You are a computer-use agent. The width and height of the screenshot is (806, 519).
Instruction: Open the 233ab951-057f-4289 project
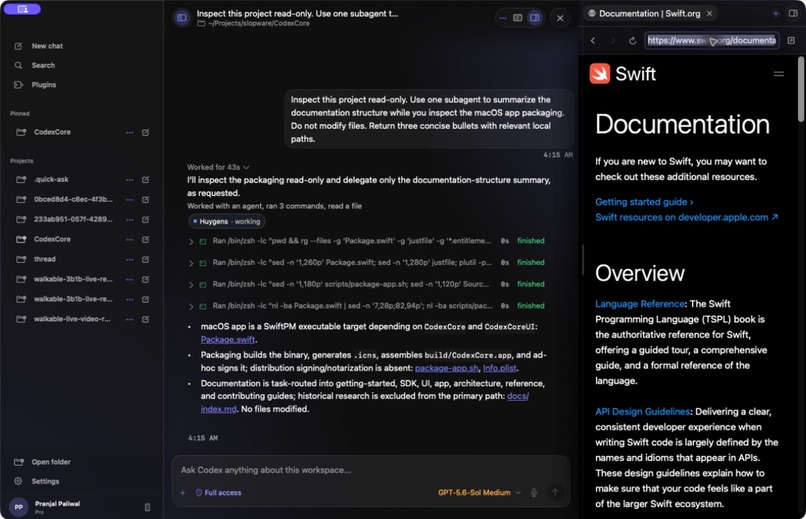click(x=73, y=219)
